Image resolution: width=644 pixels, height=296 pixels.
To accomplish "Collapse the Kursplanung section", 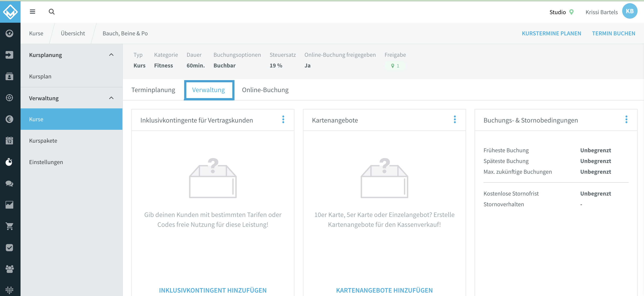I will (111, 55).
